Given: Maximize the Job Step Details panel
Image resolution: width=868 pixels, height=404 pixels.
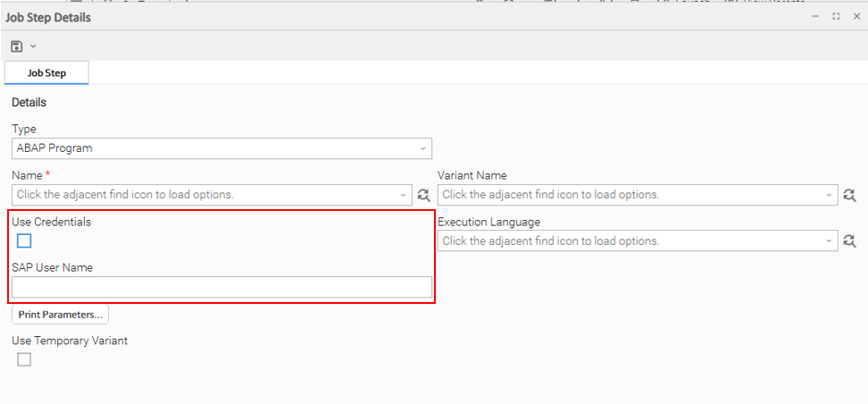Looking at the screenshot, I should tap(836, 17).
